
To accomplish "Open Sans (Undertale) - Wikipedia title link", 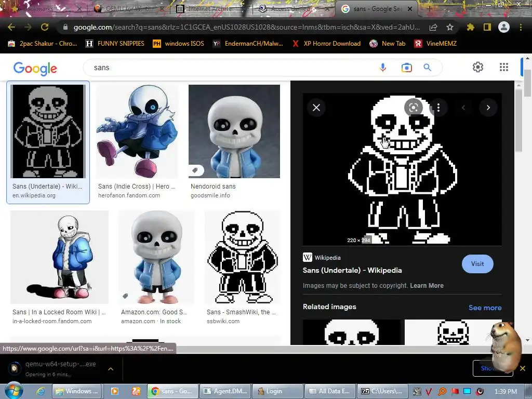I will (x=352, y=270).
